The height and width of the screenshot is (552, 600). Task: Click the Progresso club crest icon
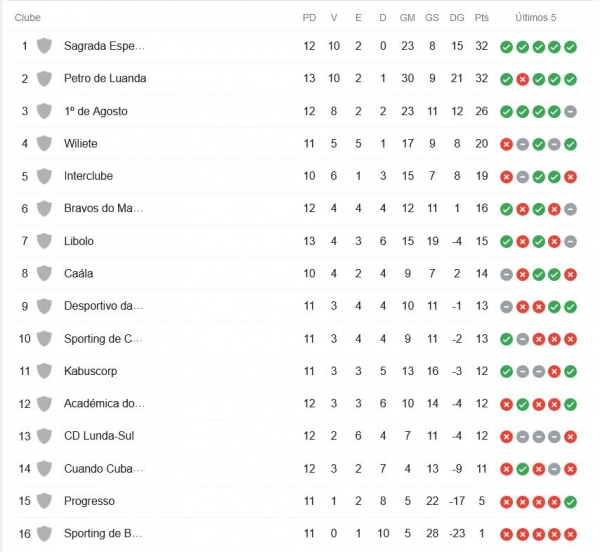click(44, 501)
